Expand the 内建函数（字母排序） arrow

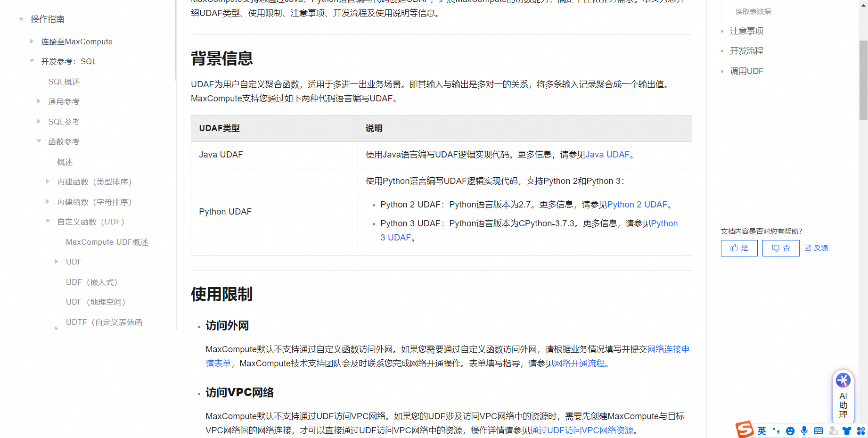[48, 202]
